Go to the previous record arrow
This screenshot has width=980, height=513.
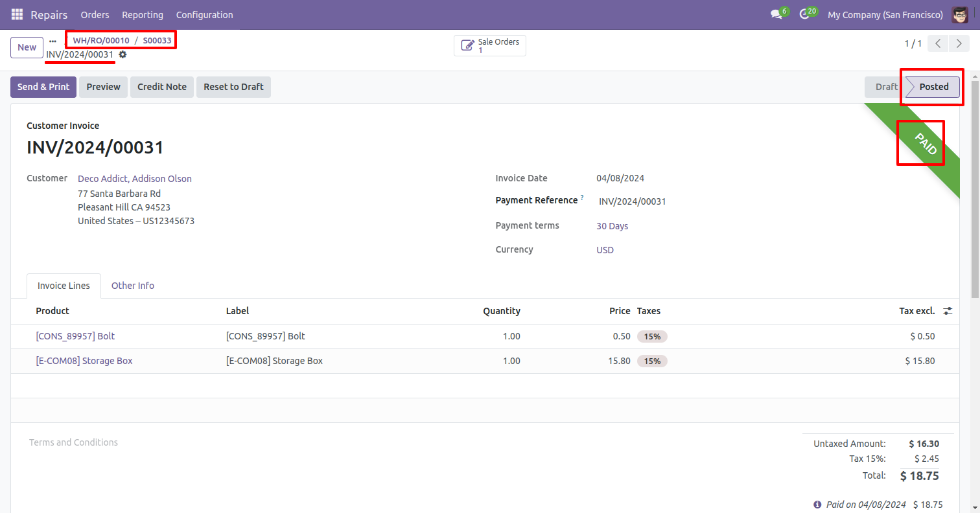[x=938, y=43]
